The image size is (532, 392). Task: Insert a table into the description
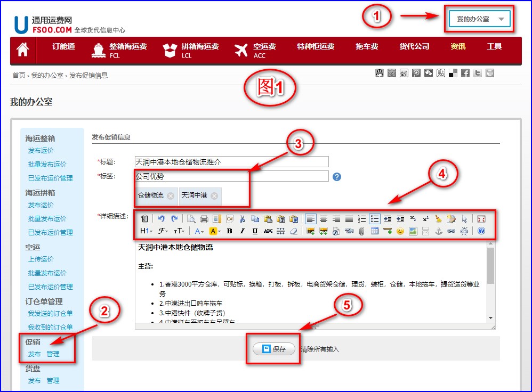tap(374, 231)
